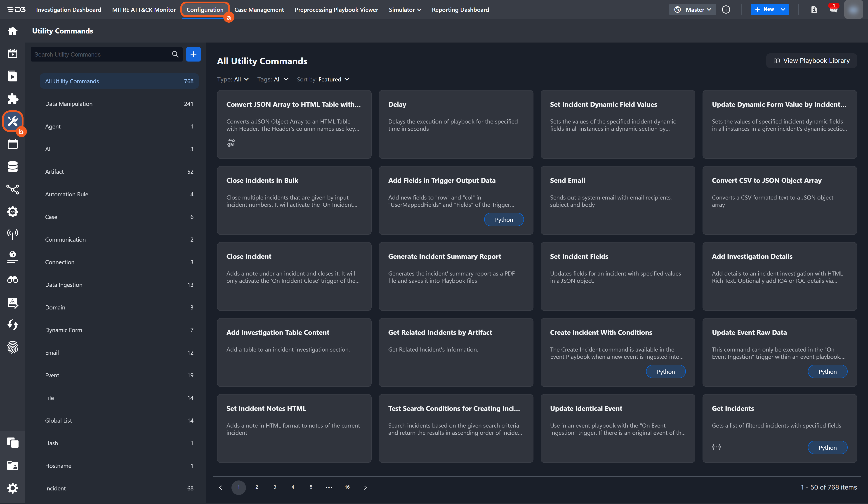Open the settings gear at sidebar bottom
This screenshot has width=868, height=504.
12,488
